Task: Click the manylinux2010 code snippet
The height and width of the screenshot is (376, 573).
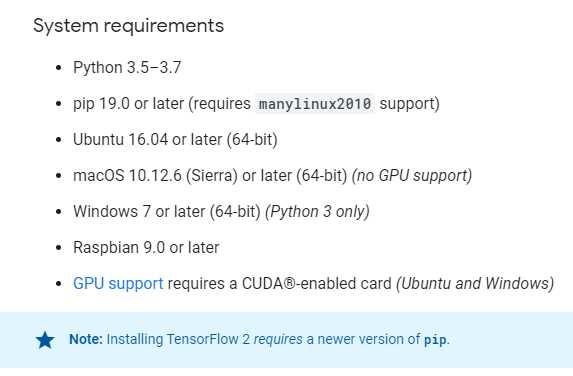Action: [315, 104]
